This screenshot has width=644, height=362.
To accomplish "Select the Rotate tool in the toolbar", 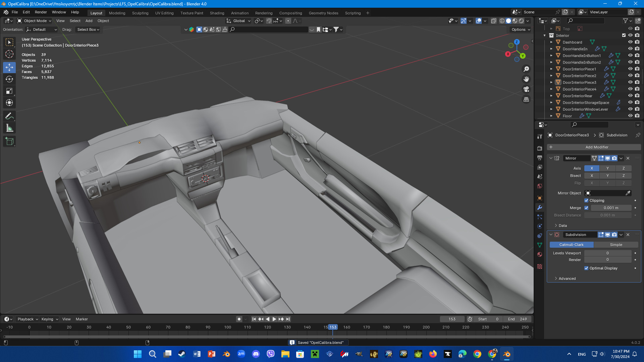I will pyautogui.click(x=9, y=79).
